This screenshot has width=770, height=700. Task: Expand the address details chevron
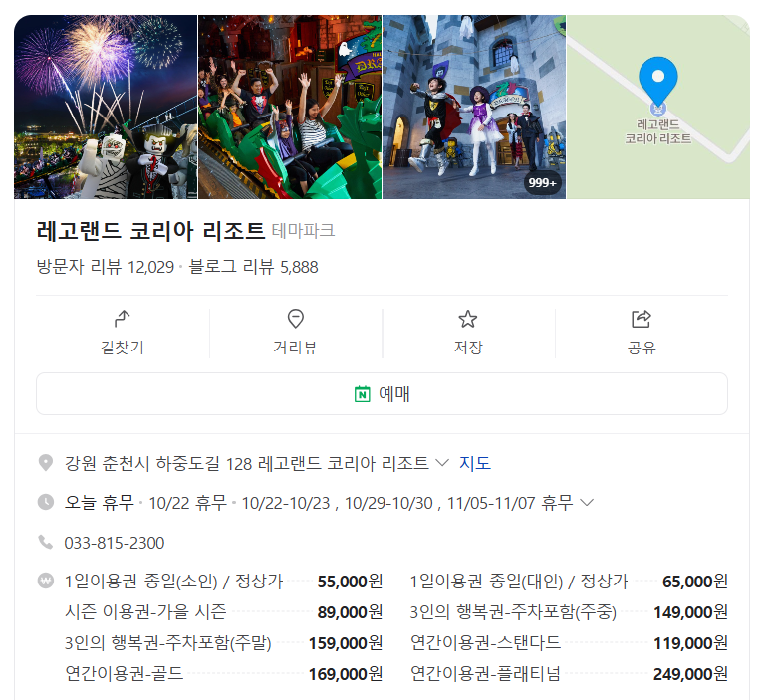click(442, 463)
